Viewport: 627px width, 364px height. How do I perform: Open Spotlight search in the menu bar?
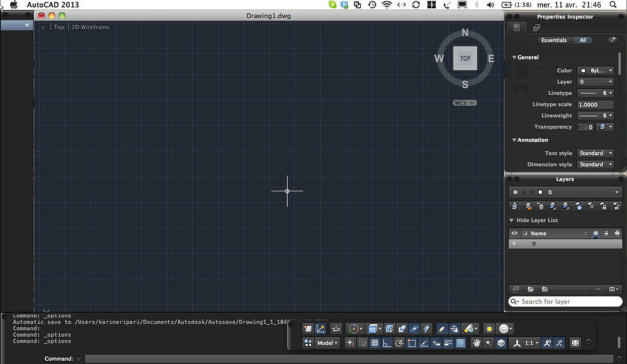[x=613, y=5]
